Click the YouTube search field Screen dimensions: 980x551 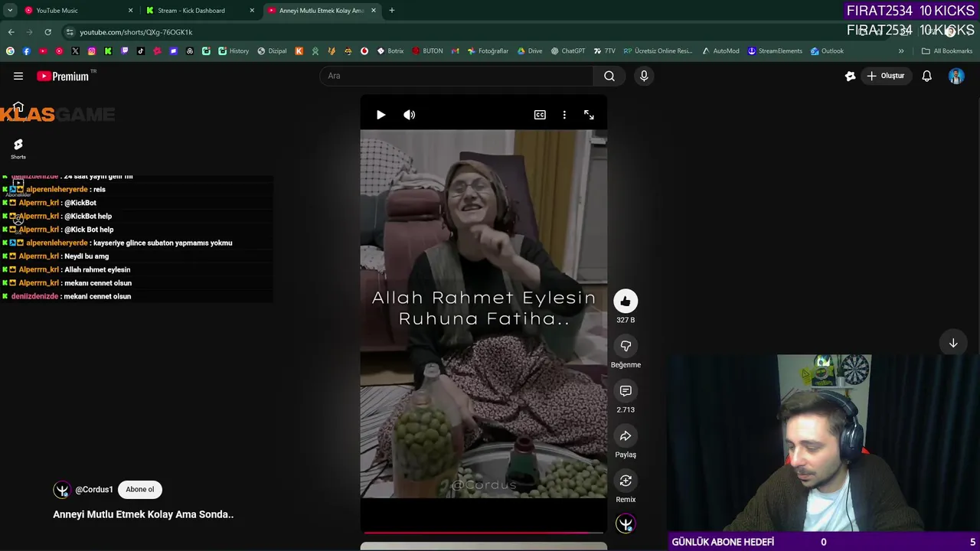(456, 76)
